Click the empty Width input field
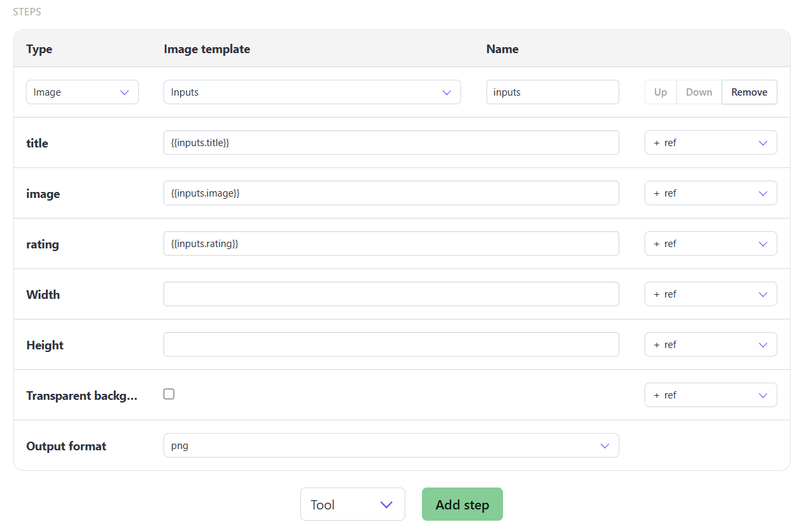Image resolution: width=804 pixels, height=532 pixels. [391, 294]
